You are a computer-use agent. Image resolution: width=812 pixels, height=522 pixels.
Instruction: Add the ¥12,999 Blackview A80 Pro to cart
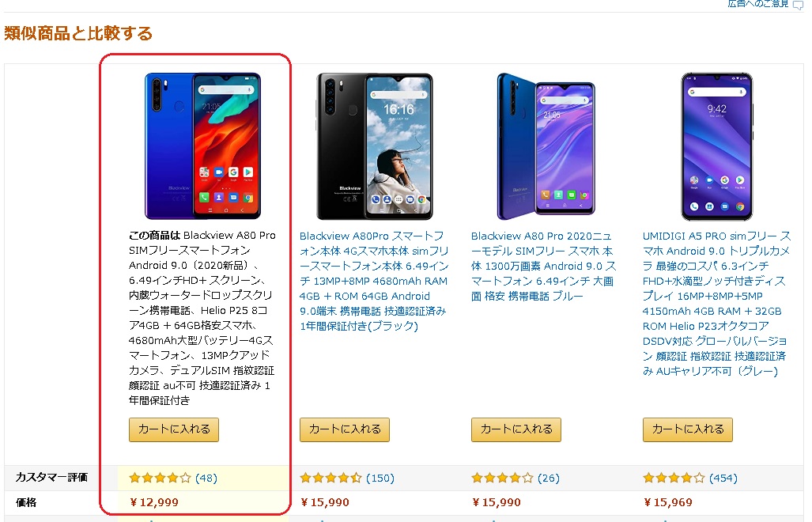click(x=174, y=429)
